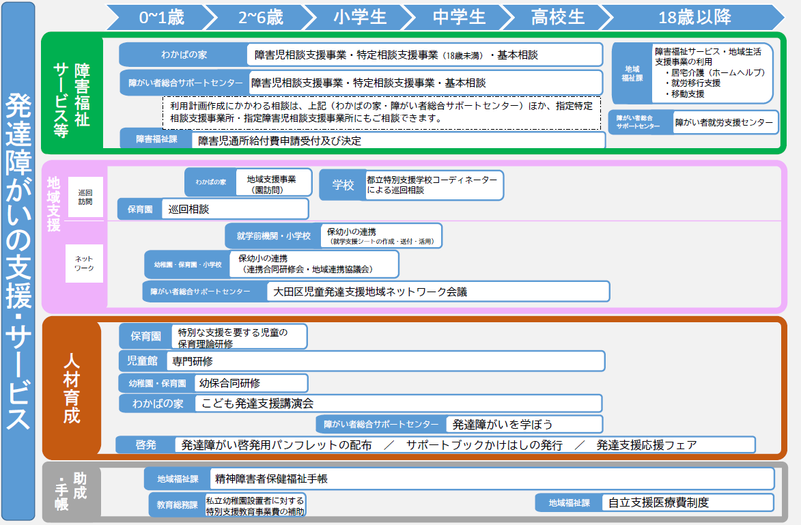801x525 pixels.
Task: Click 自立支援医療費制度 box
Action: [x=688, y=503]
